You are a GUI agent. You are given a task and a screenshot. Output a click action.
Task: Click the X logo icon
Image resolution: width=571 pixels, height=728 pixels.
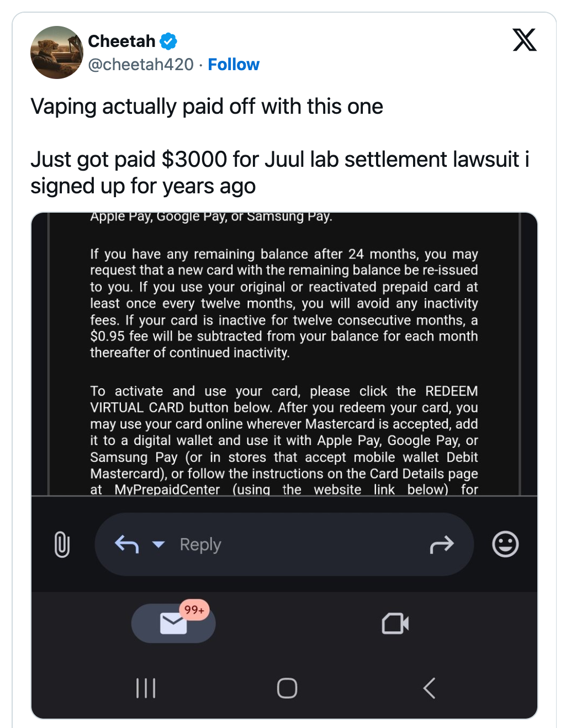pyautogui.click(x=524, y=40)
